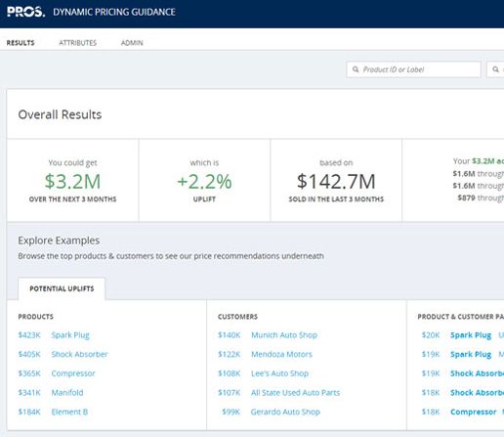Click the Overall Results heading

[x=60, y=114]
